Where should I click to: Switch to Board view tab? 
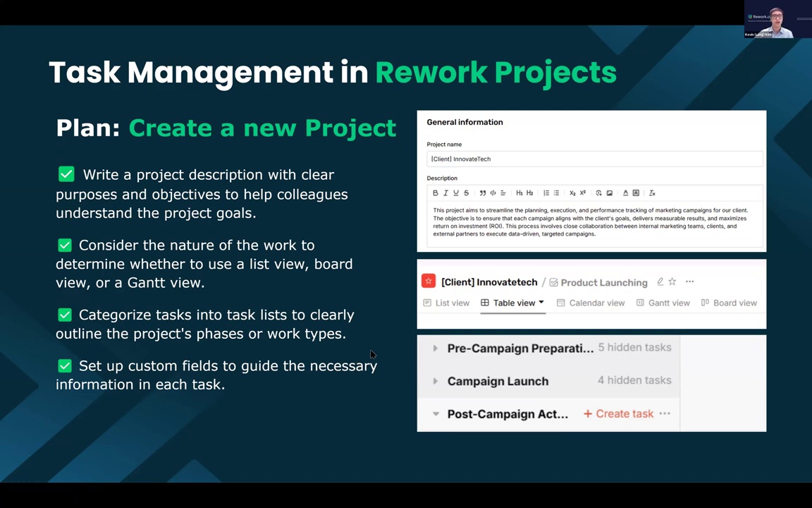pyautogui.click(x=729, y=303)
